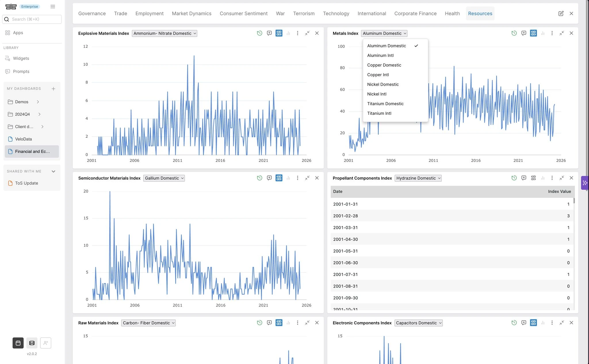This screenshot has width=589, height=364.
Task: Toggle controls view on Propellant Components widget
Action: (533, 178)
